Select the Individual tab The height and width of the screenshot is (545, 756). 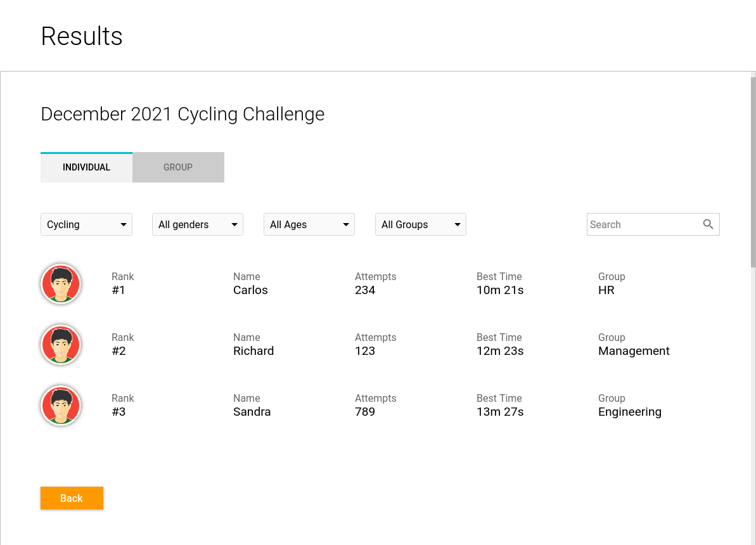[x=86, y=167]
